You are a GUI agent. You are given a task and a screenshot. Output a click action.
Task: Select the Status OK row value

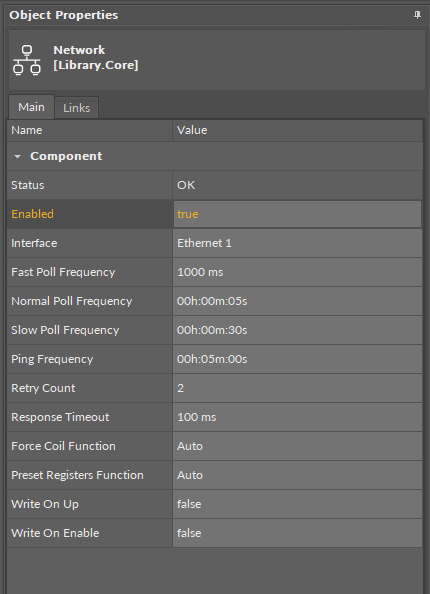(297, 185)
